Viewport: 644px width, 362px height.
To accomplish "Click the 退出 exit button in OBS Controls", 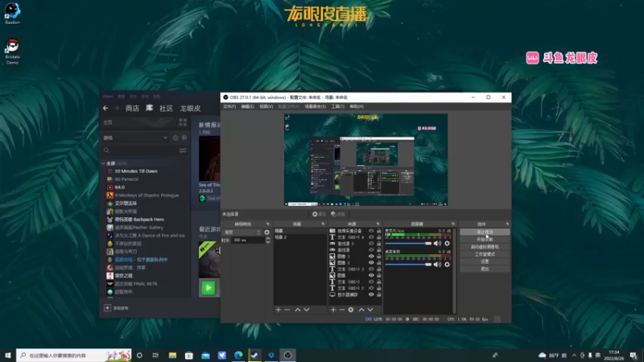I will (485, 269).
